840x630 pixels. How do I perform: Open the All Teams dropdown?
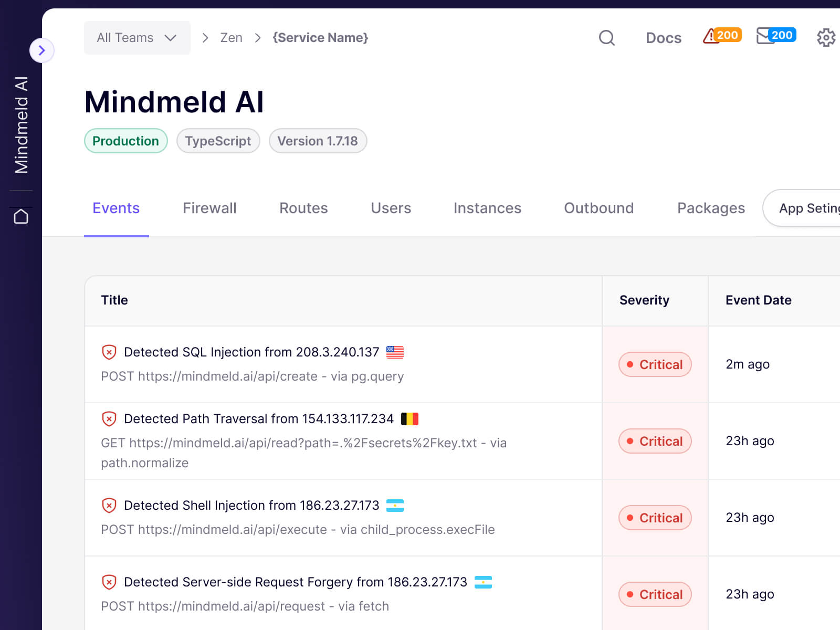(137, 38)
